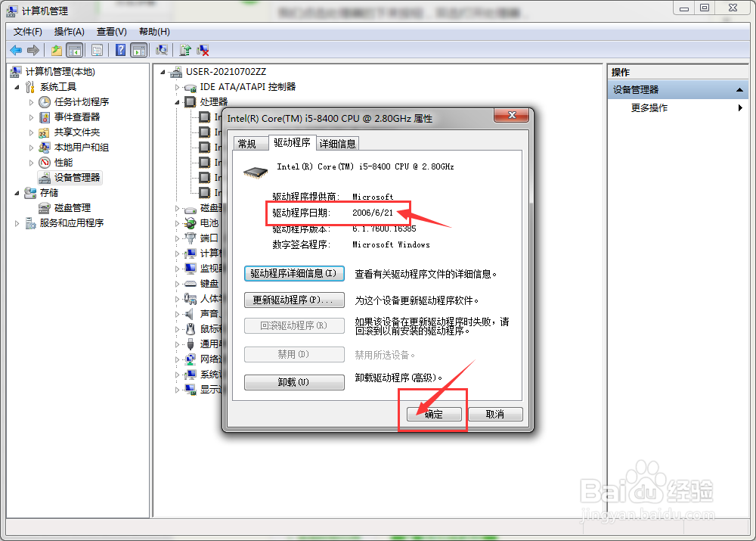
Task: Select 处理器 category label
Action: [x=214, y=102]
